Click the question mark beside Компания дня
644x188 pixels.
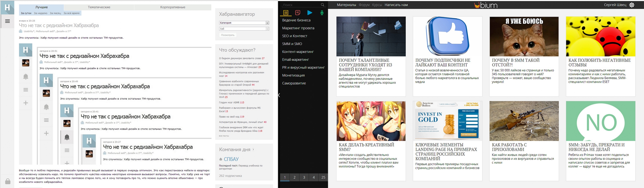(253, 150)
